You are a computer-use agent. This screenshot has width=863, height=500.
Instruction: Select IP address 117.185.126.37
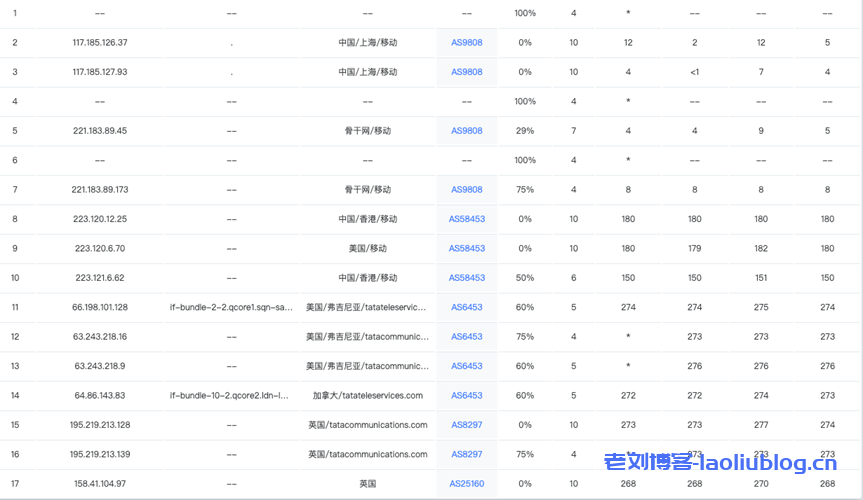(x=100, y=43)
